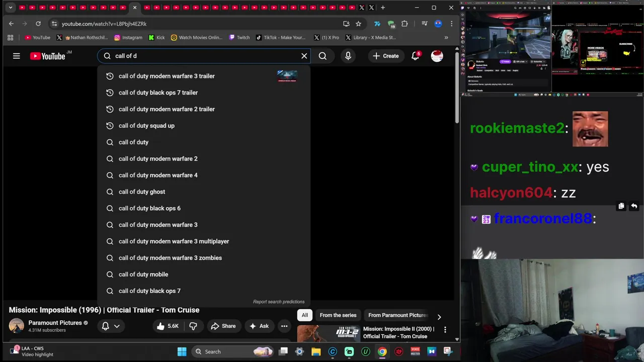Pick the plain call of duty suggestion

coord(204,142)
